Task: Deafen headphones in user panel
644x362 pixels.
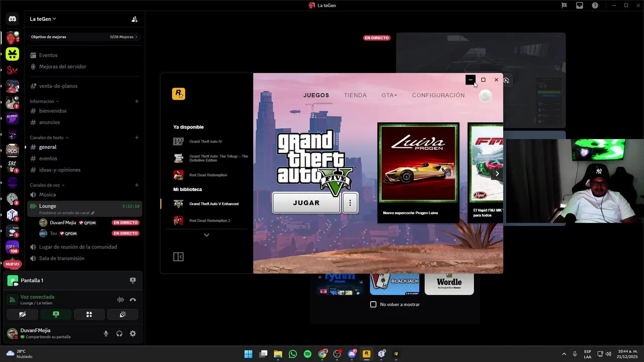Action: point(119,333)
